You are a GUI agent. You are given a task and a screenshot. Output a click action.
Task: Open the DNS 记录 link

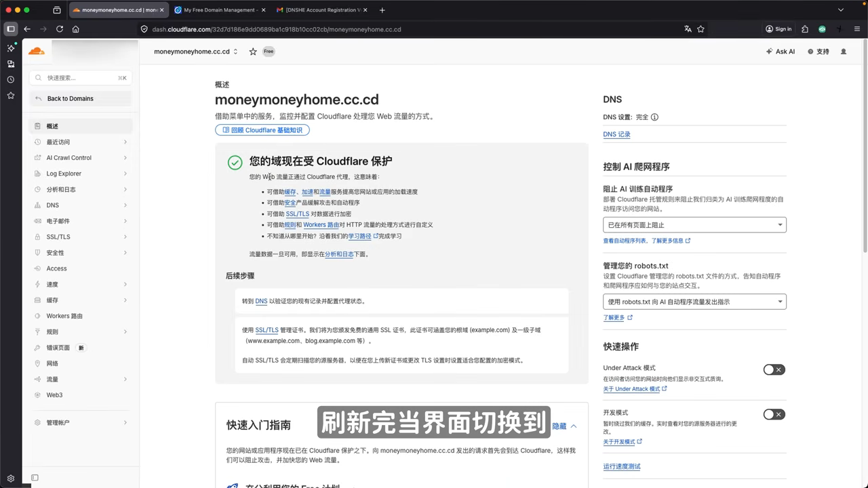tap(616, 134)
